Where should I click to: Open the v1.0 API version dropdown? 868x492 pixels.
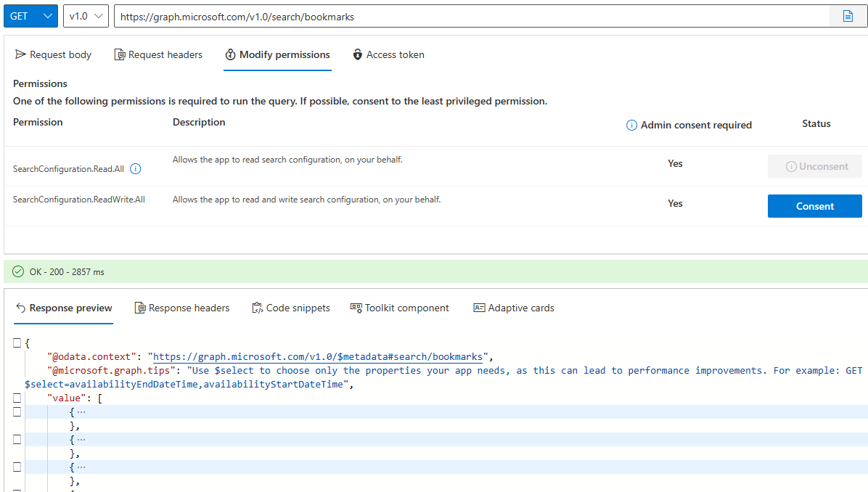pos(85,15)
